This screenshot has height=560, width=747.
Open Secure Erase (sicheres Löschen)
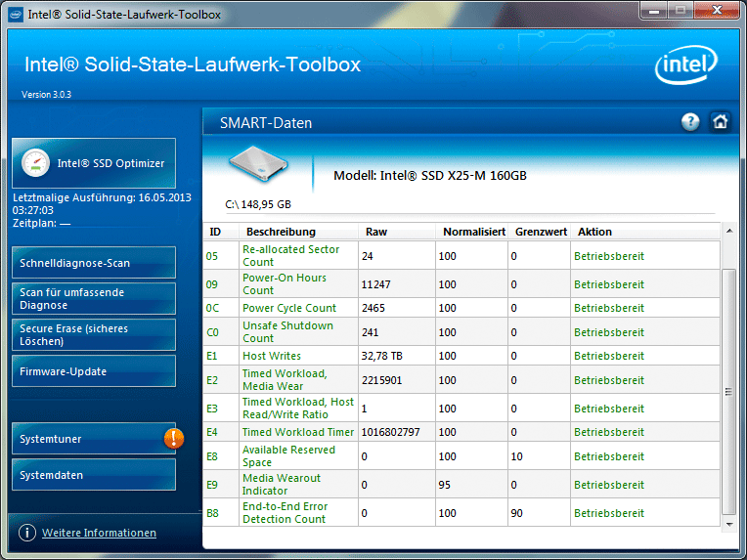[x=94, y=335]
